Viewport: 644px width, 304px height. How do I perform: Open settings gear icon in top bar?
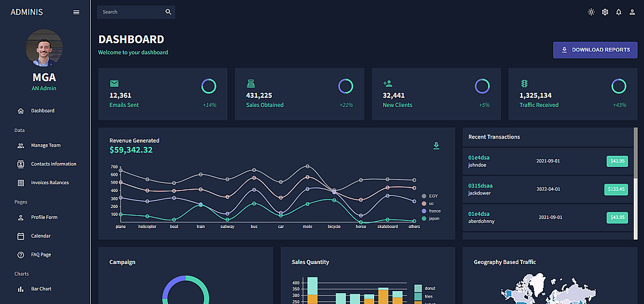605,12
